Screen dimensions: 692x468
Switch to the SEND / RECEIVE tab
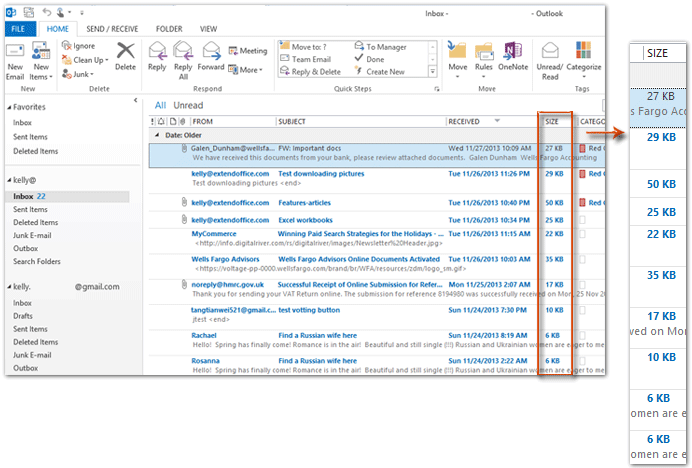tap(112, 29)
